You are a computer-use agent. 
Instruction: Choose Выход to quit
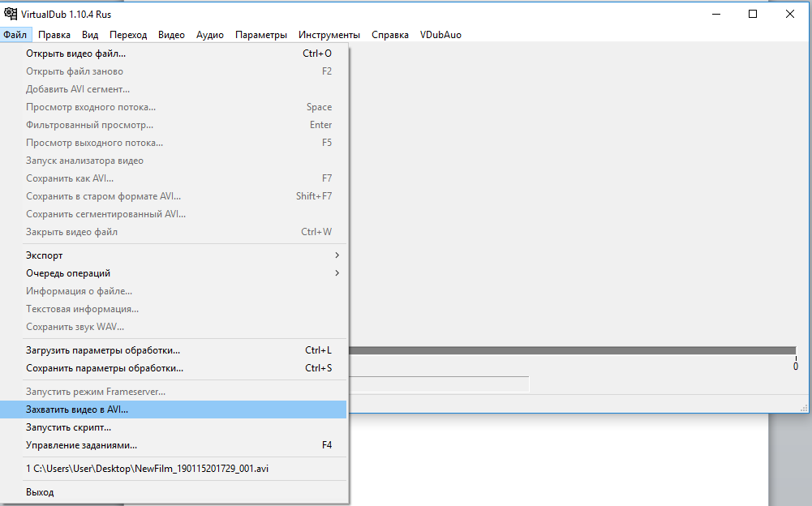click(x=174, y=492)
